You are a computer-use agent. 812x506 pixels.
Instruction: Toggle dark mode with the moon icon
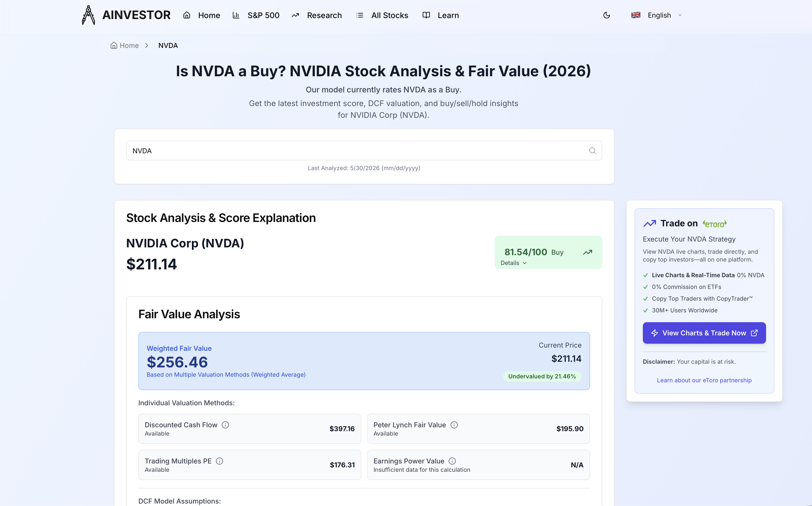point(607,15)
